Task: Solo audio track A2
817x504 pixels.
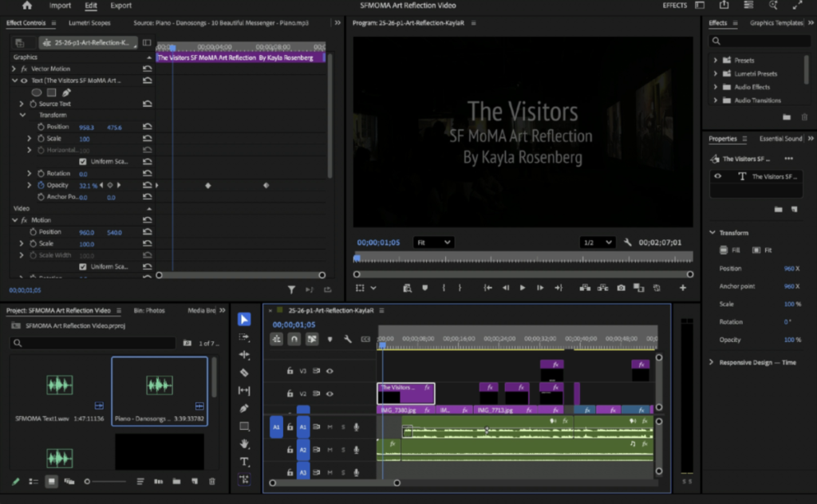Action: 343,450
